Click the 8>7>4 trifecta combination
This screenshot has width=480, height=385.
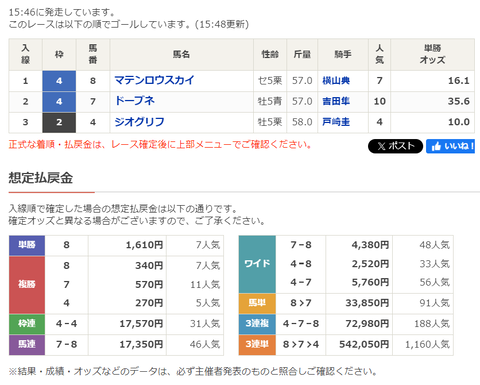(x=301, y=345)
